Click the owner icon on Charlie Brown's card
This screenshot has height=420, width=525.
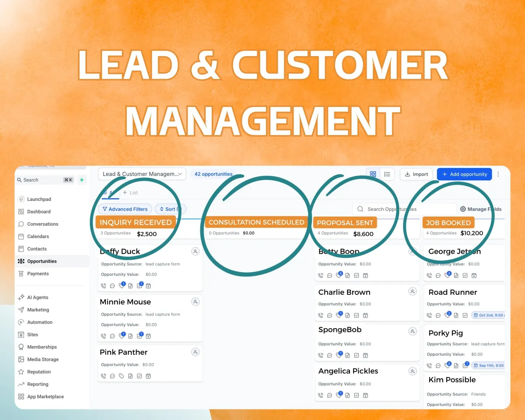pos(413,291)
